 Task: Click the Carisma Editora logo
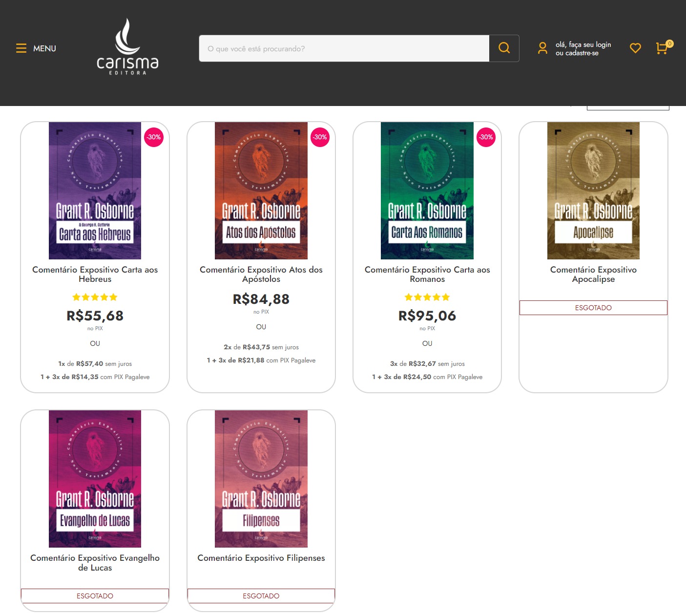tap(127, 47)
